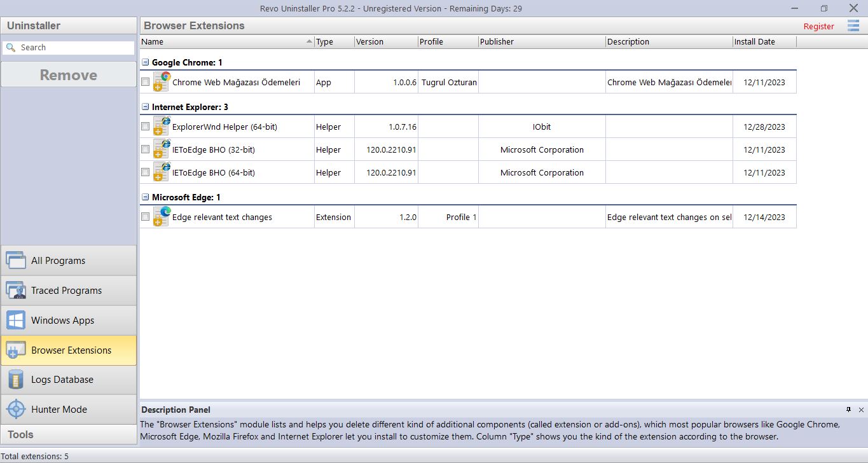Click the Edge relevant text changes icon
The width and height of the screenshot is (868, 463).
(162, 216)
